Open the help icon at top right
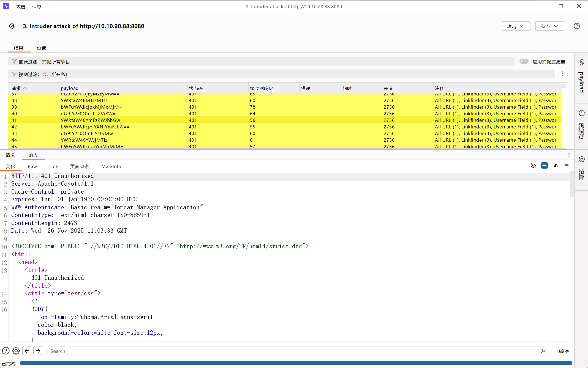Screen dimensions: 588x368 577,26
